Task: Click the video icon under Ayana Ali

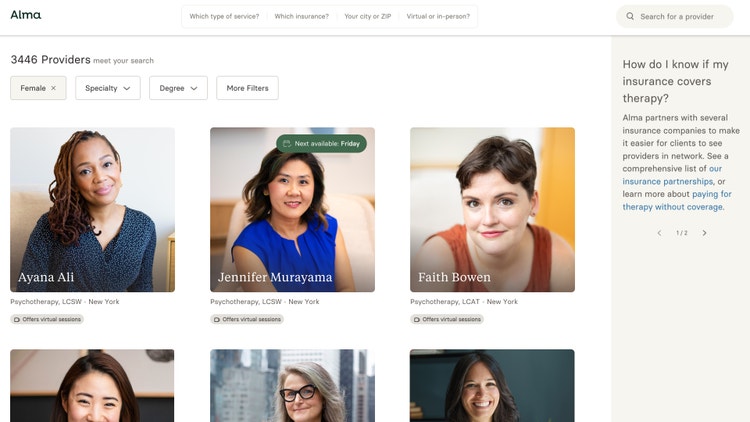Action: (x=17, y=320)
